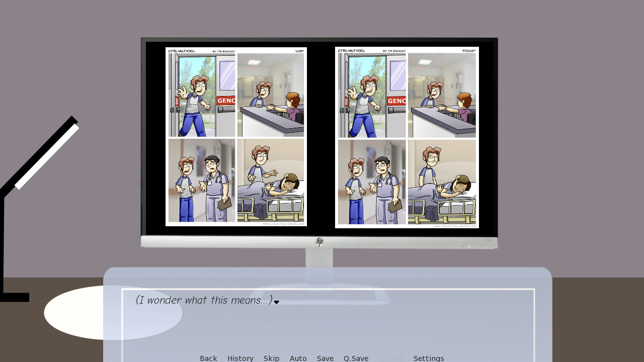Click the "I wonder what this means" dialogue text

click(x=204, y=300)
